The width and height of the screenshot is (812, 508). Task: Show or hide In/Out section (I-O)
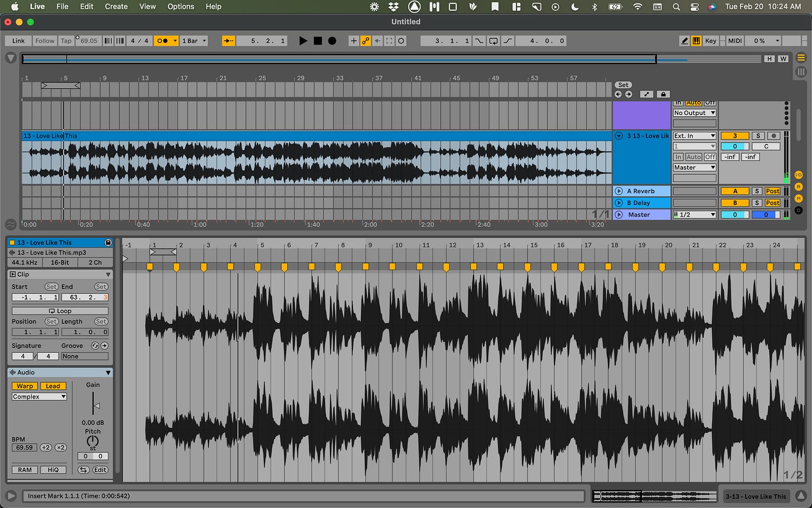tap(799, 175)
